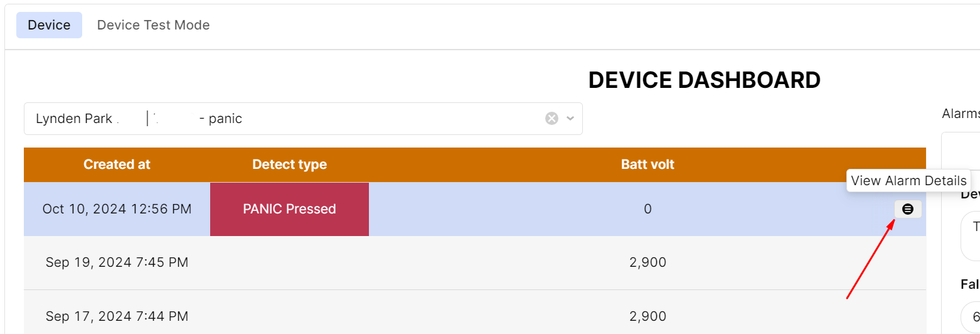
Task: Click the Batt volt column header
Action: [647, 164]
